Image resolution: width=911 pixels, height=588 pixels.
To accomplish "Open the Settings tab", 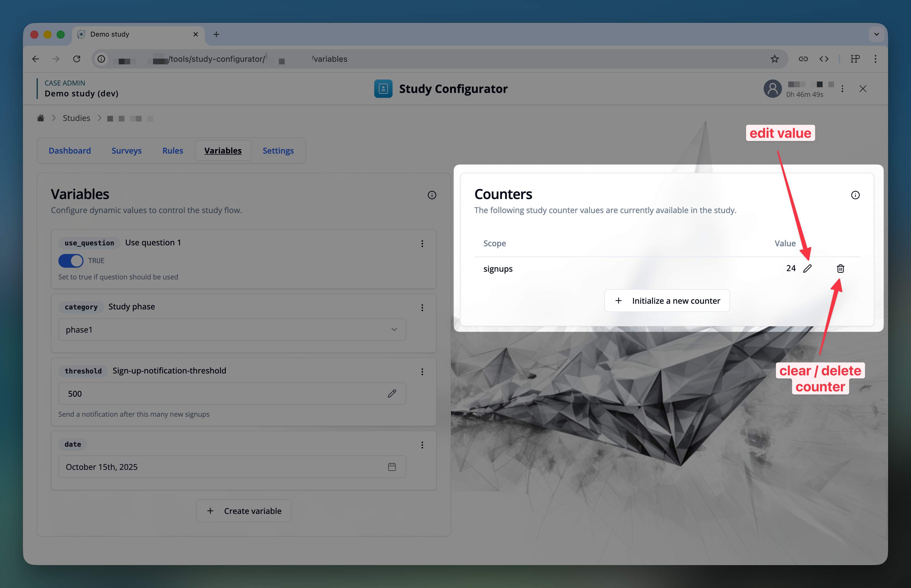I will pyautogui.click(x=278, y=150).
